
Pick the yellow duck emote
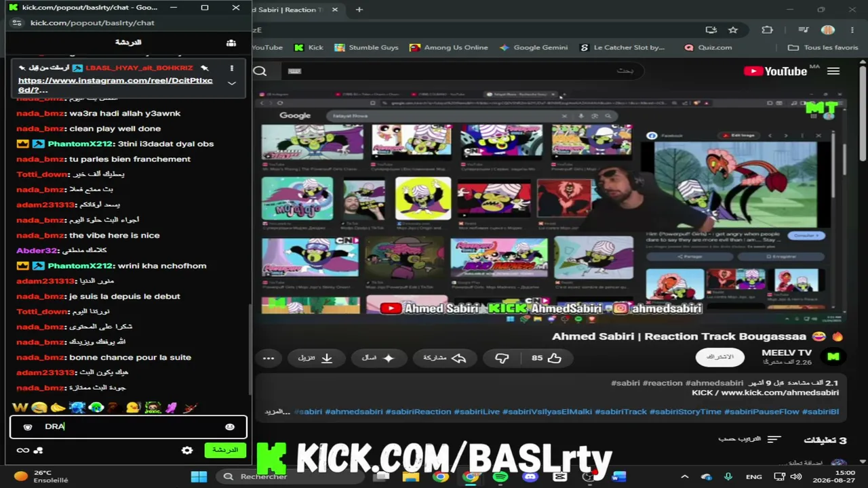(x=133, y=407)
